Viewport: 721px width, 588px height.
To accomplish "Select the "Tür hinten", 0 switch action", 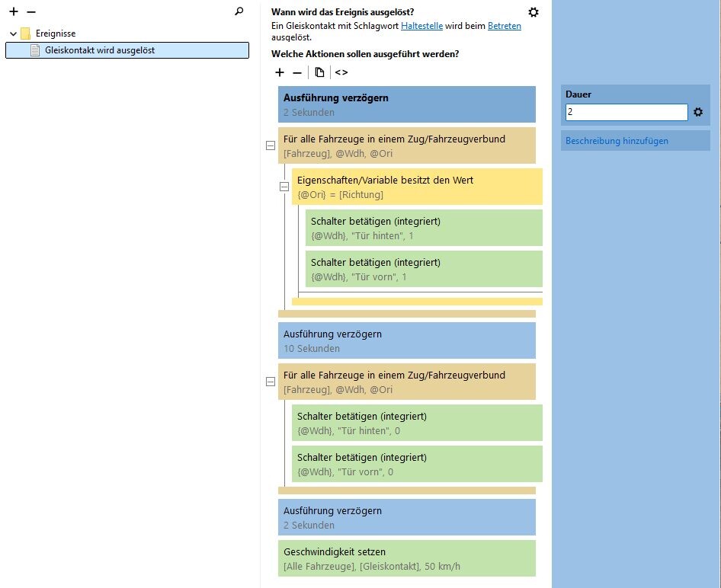I will (x=417, y=423).
